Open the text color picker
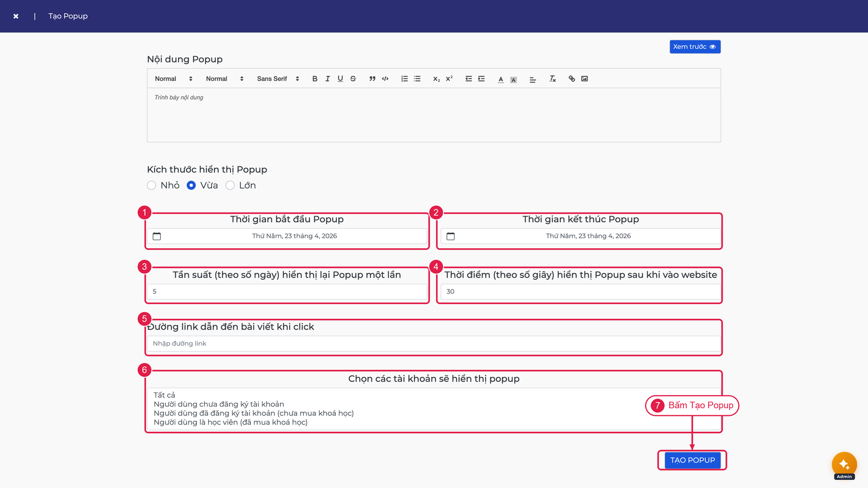The image size is (868, 488). 501,79
